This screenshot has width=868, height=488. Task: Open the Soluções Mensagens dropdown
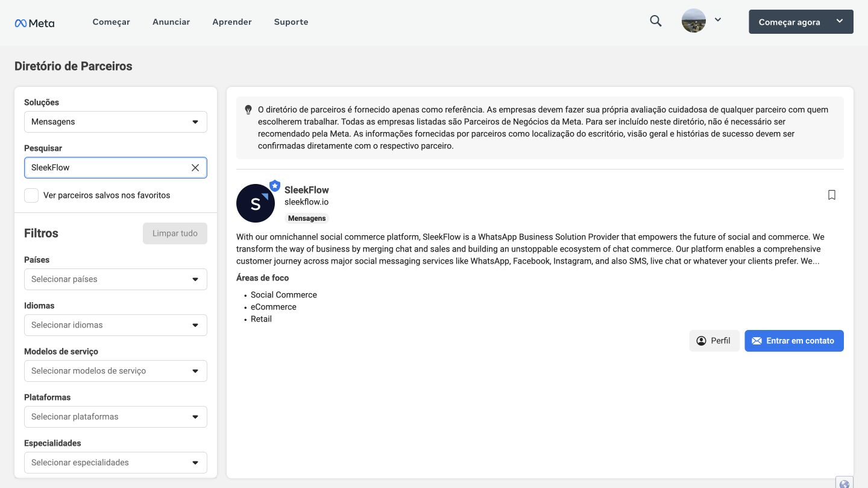116,122
